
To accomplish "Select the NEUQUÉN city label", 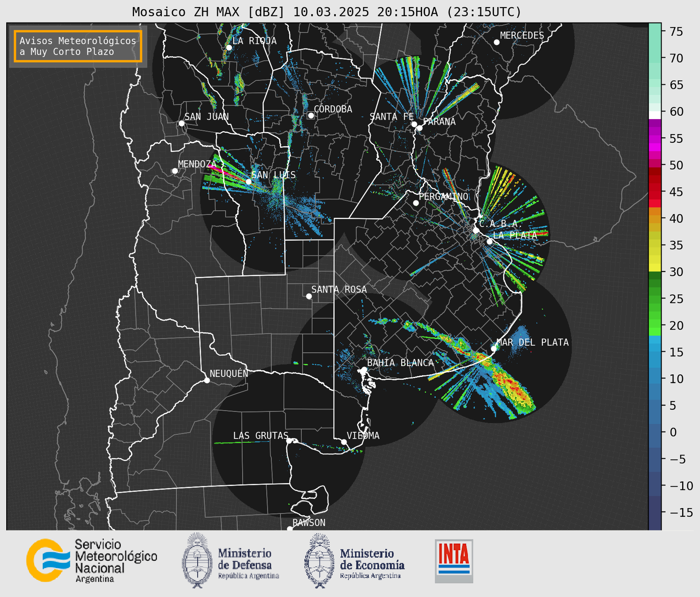I will [229, 374].
